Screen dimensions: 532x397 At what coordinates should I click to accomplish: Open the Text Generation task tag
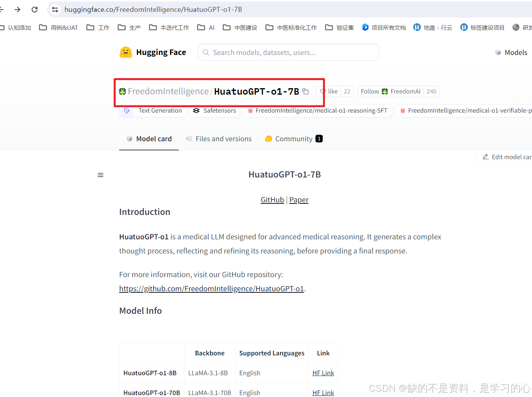point(153,111)
